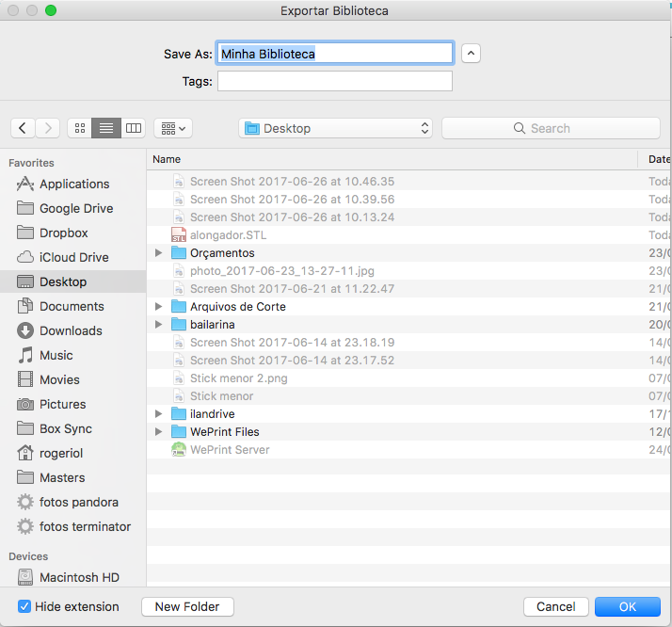Screen dimensions: 672x627
Task: Click the Tags input field
Action: (x=335, y=81)
